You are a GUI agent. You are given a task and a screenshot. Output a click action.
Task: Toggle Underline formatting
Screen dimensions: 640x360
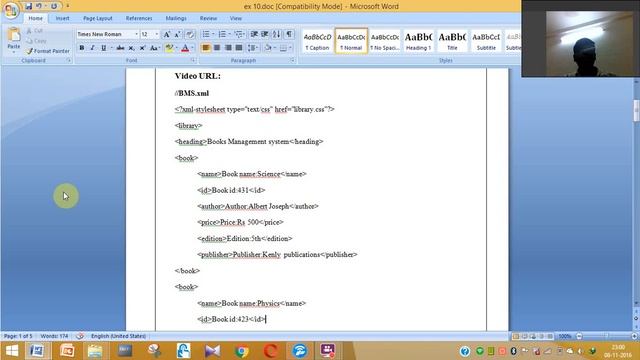pyautogui.click(x=104, y=48)
